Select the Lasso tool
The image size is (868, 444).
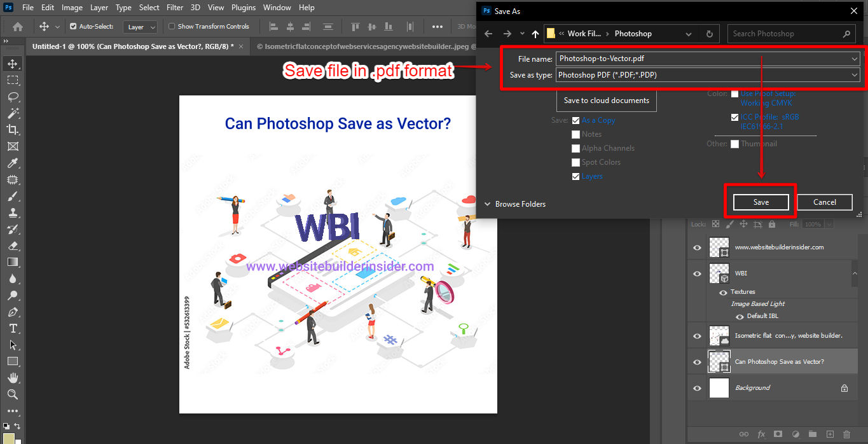point(12,97)
